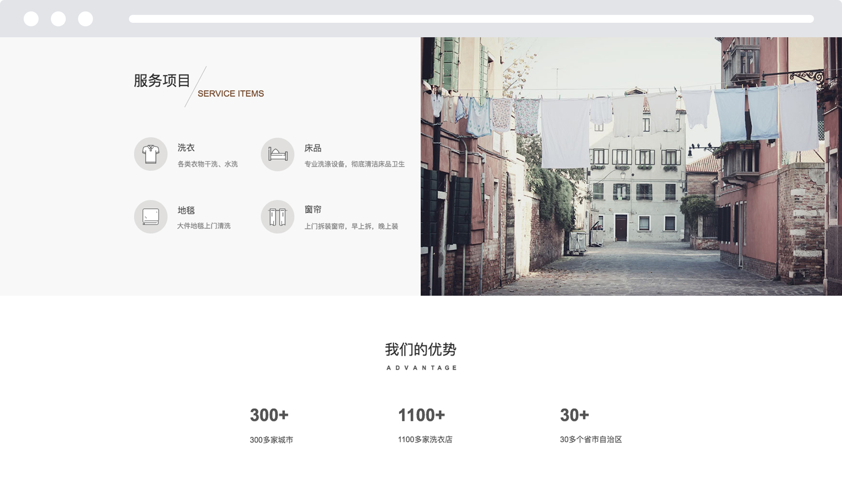The image size is (842, 504).
Task: Open the 床品 service title
Action: tap(313, 148)
